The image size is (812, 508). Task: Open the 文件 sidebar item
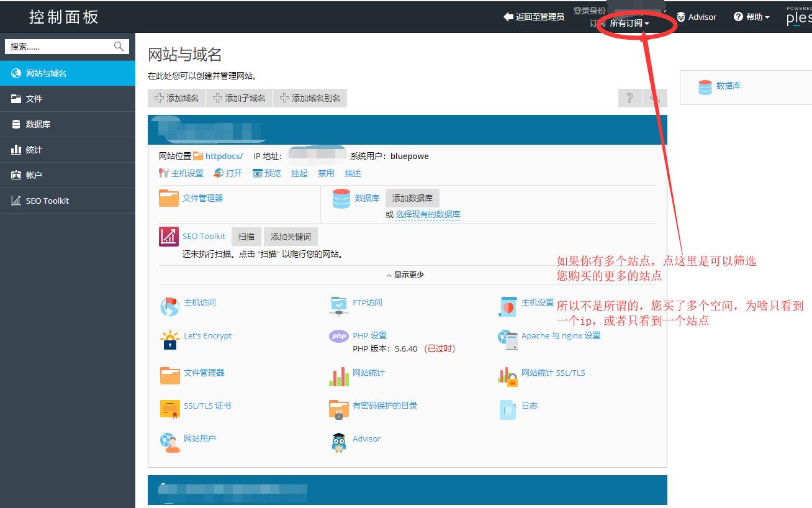tap(67, 99)
